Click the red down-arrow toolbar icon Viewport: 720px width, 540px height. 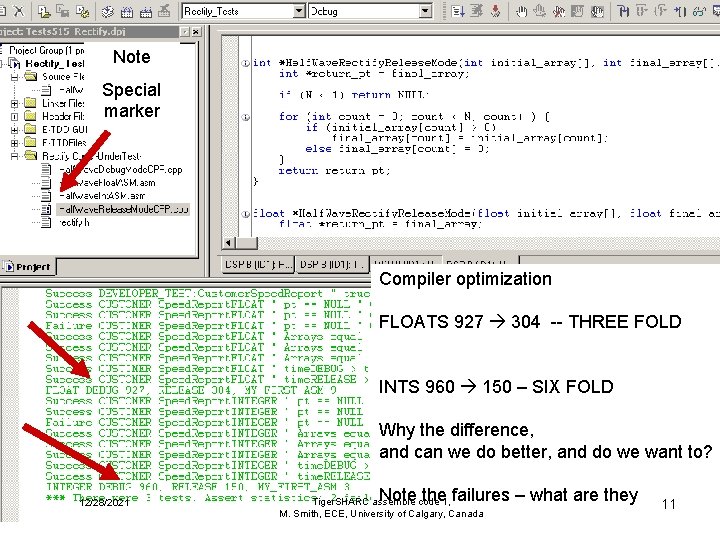495,11
